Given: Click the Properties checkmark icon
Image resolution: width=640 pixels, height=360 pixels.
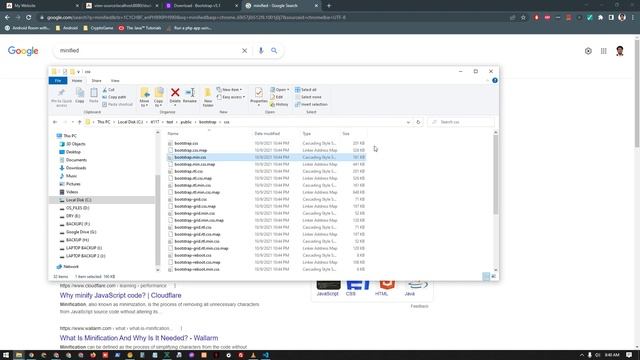Looking at the screenshot, I should point(258,93).
